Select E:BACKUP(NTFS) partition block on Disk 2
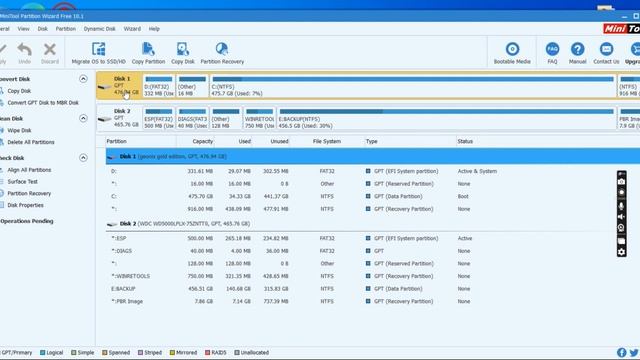Image resolution: width=640 pixels, height=360 pixels. tap(446, 118)
